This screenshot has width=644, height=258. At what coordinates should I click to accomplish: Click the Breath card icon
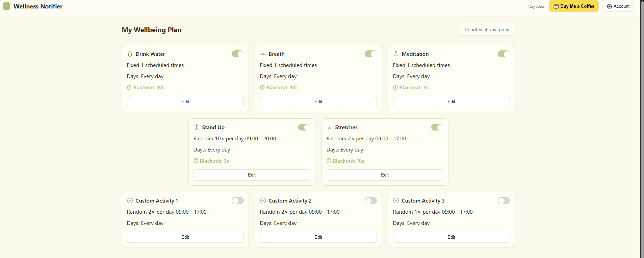coord(263,54)
